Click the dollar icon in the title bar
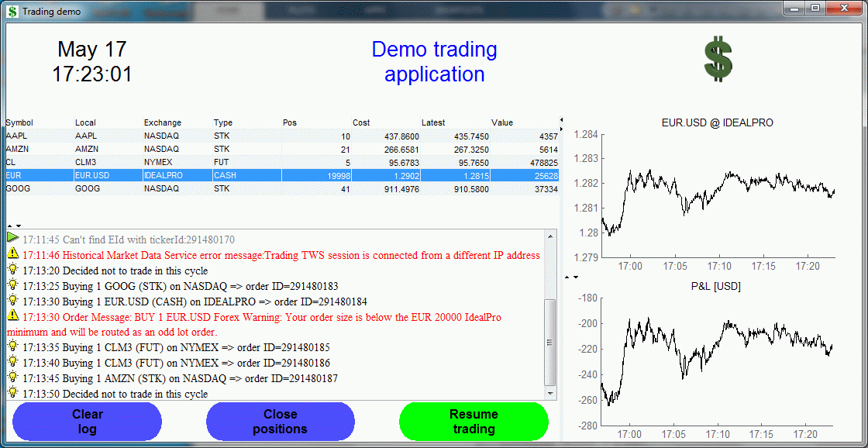The image size is (868, 448). 12,11
